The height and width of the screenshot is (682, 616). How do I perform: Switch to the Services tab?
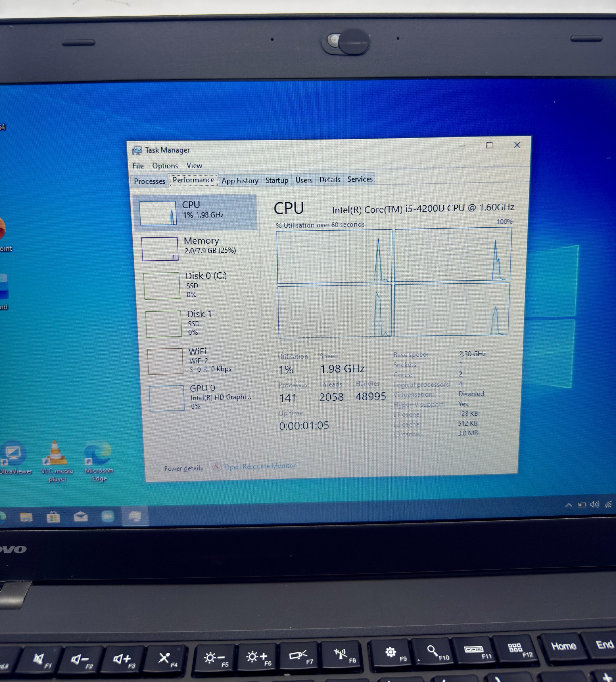[360, 179]
